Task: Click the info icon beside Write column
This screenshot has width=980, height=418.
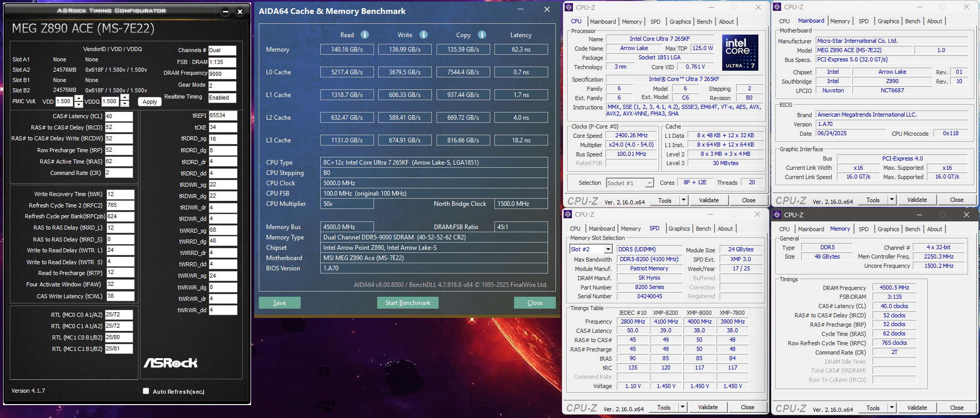Action: (423, 35)
